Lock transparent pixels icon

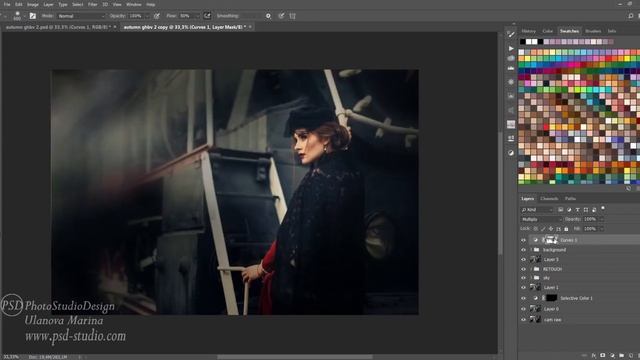(x=536, y=229)
